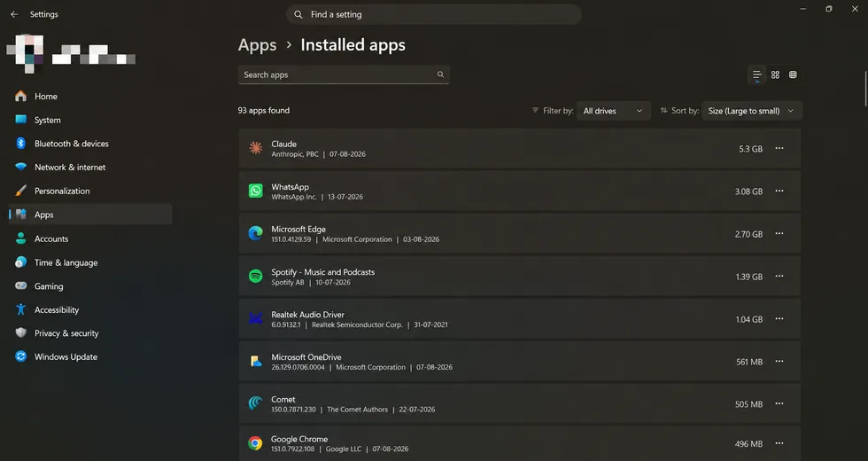The height and width of the screenshot is (461, 868).
Task: Click the Microsoft Edge app icon
Action: coord(255,233)
